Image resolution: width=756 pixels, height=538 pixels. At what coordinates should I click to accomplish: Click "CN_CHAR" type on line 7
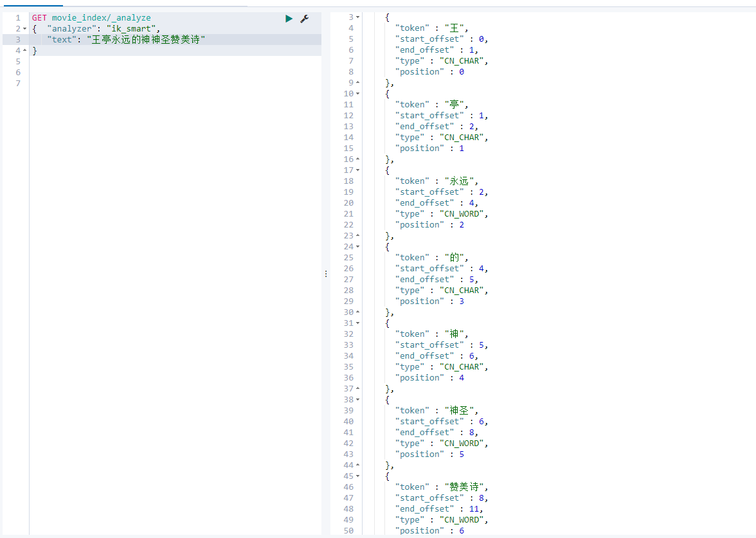tap(462, 61)
